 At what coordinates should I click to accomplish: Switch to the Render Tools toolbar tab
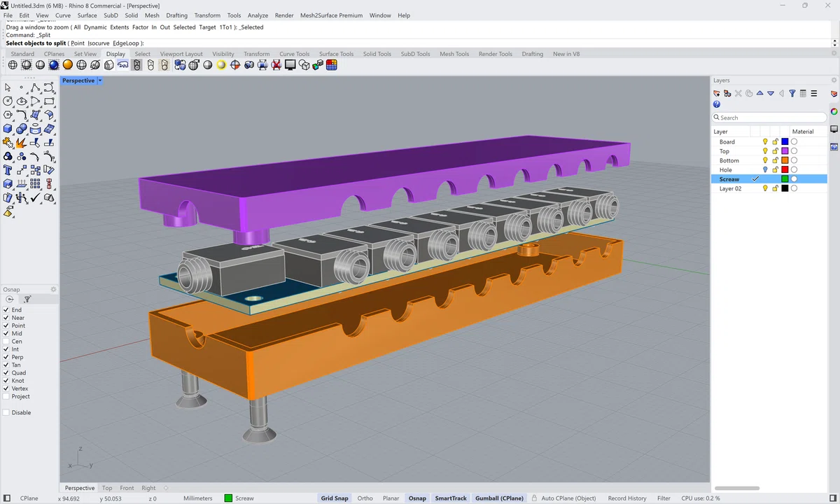[x=496, y=54]
